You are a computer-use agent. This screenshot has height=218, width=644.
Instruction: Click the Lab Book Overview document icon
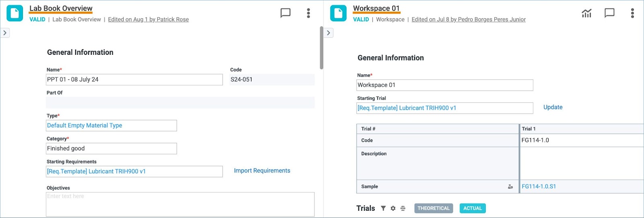(x=15, y=13)
